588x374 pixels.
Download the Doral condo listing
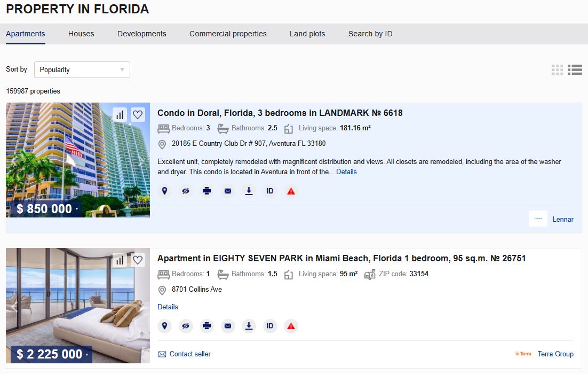pyautogui.click(x=249, y=191)
